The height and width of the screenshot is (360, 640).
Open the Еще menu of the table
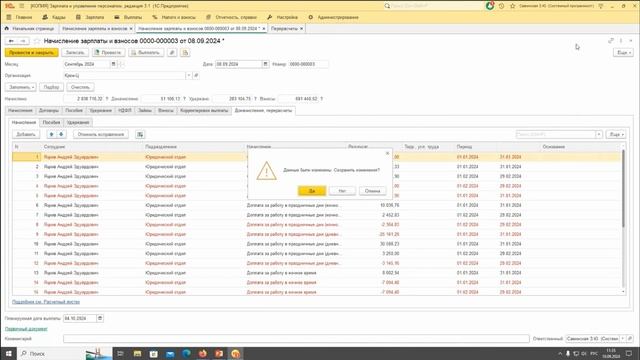tap(616, 134)
